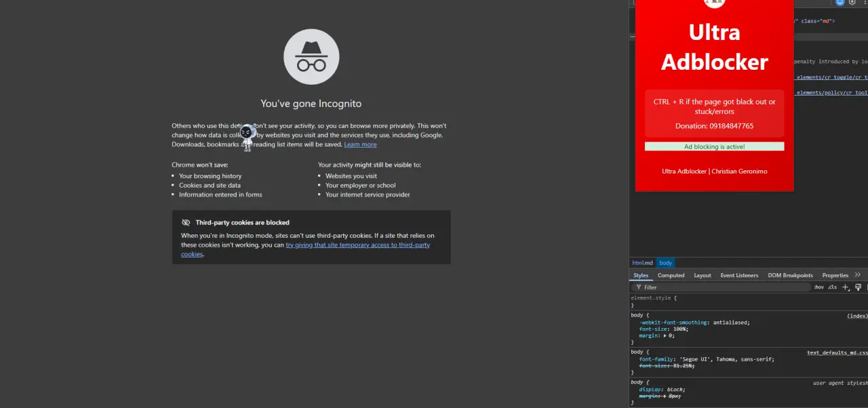Click the small cartoon character overlay icon
The height and width of the screenshot is (408, 868).
coord(248,137)
